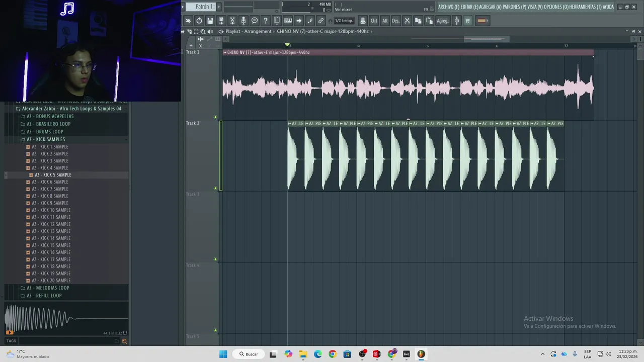Select AZ - KICK 5 SAMPLE
The height and width of the screenshot is (362, 644).
point(53,175)
